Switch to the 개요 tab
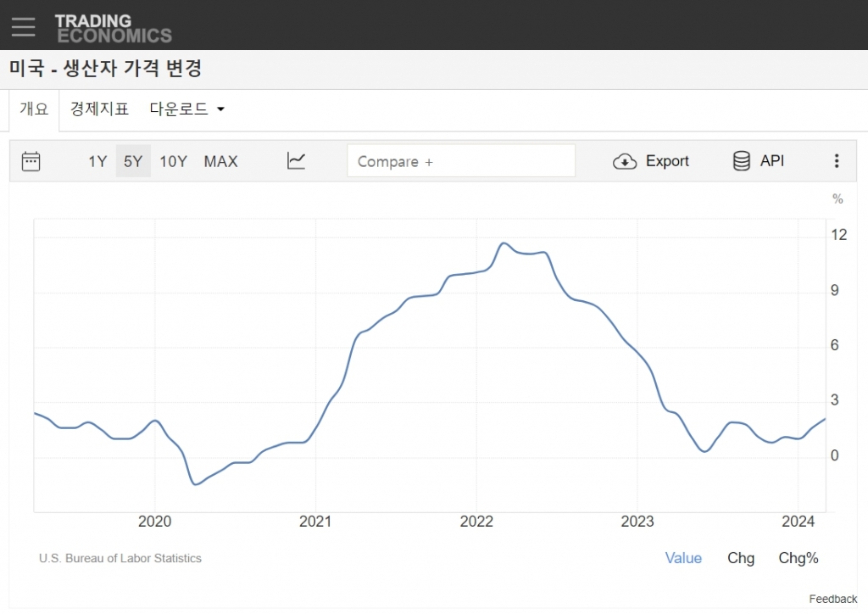Screen dimensions: 868x614 (x=34, y=109)
